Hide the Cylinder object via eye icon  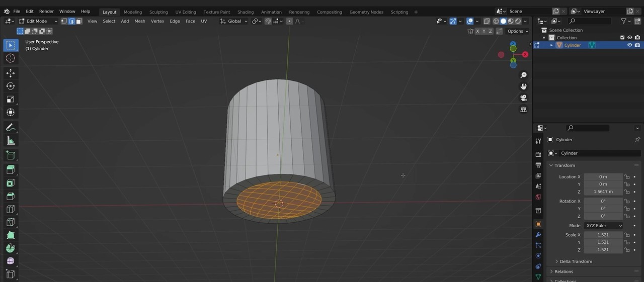click(x=629, y=45)
